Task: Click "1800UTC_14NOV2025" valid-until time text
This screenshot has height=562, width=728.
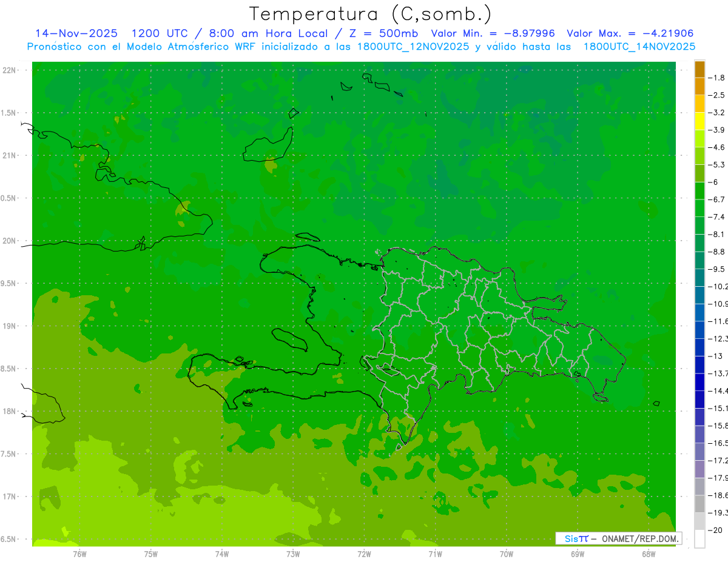Action: pyautogui.click(x=639, y=47)
